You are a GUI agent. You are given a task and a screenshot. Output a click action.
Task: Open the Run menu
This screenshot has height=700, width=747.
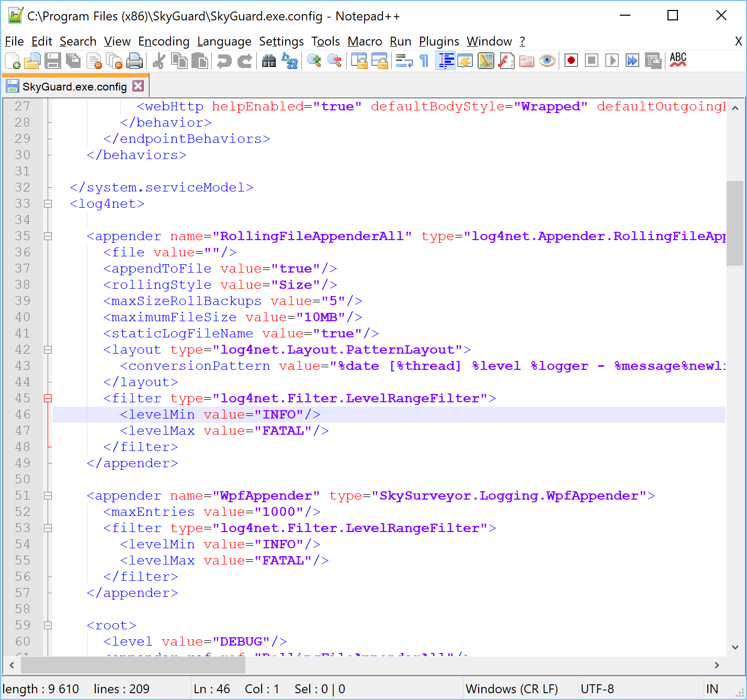pos(401,41)
